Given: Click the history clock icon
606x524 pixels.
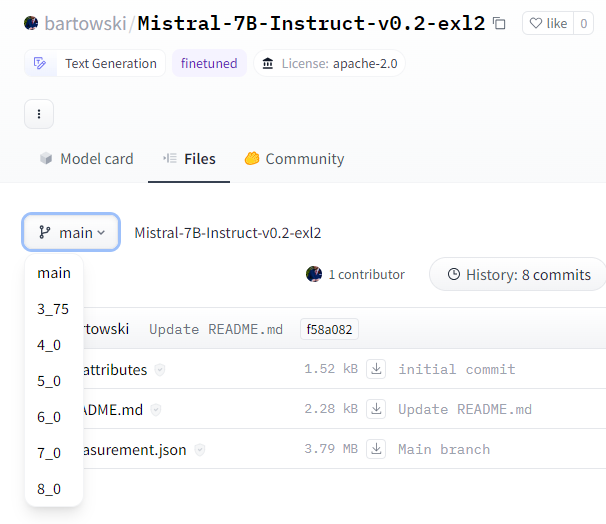Looking at the screenshot, I should tap(454, 274).
